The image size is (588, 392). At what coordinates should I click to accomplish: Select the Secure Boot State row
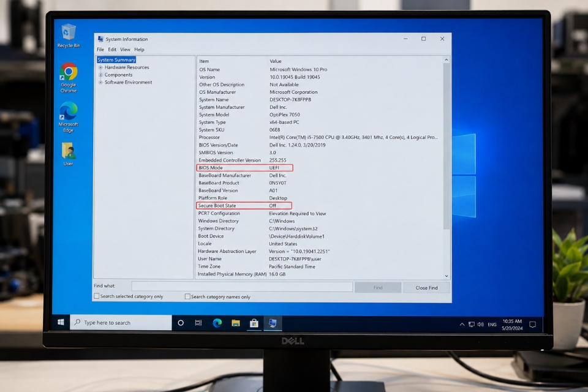pyautogui.click(x=319, y=206)
